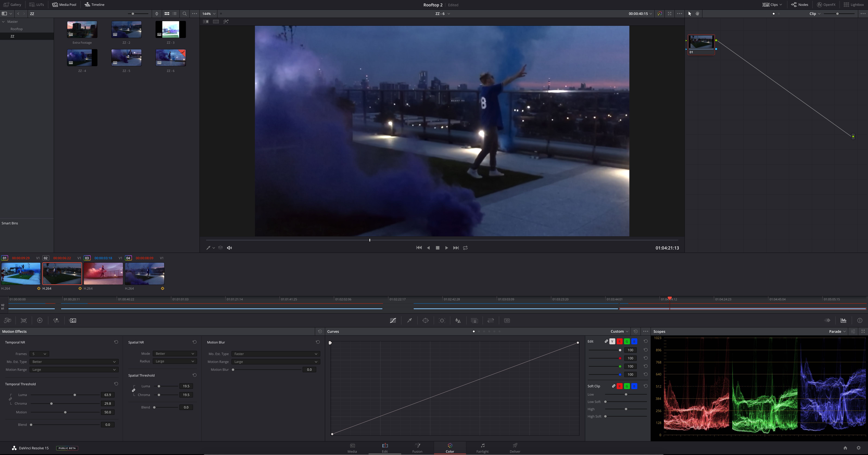Switch to the Edit page
The height and width of the screenshot is (455, 868).
[385, 448]
